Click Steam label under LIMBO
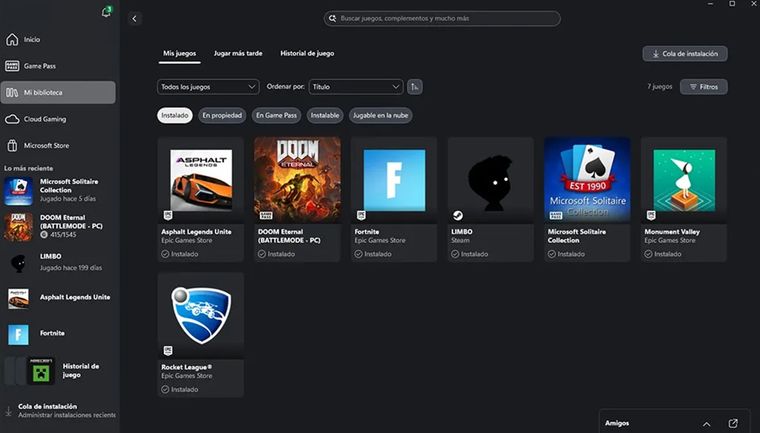This screenshot has width=760, height=433. tap(460, 241)
